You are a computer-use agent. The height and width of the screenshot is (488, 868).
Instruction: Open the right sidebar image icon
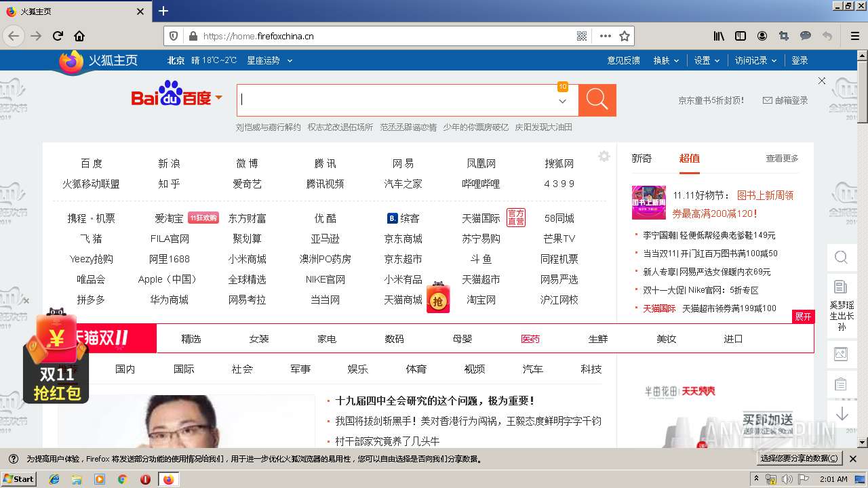[841, 353]
